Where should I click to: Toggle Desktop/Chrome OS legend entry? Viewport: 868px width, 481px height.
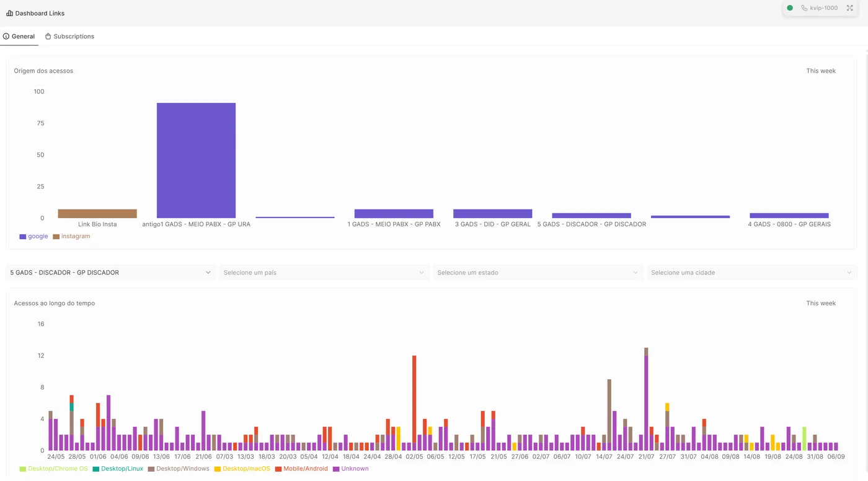(54, 469)
